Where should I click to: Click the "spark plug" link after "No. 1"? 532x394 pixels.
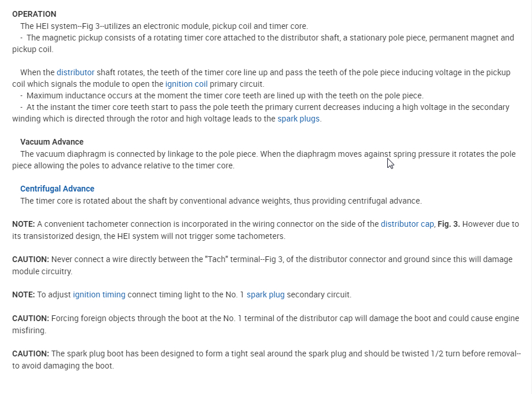pos(266,294)
